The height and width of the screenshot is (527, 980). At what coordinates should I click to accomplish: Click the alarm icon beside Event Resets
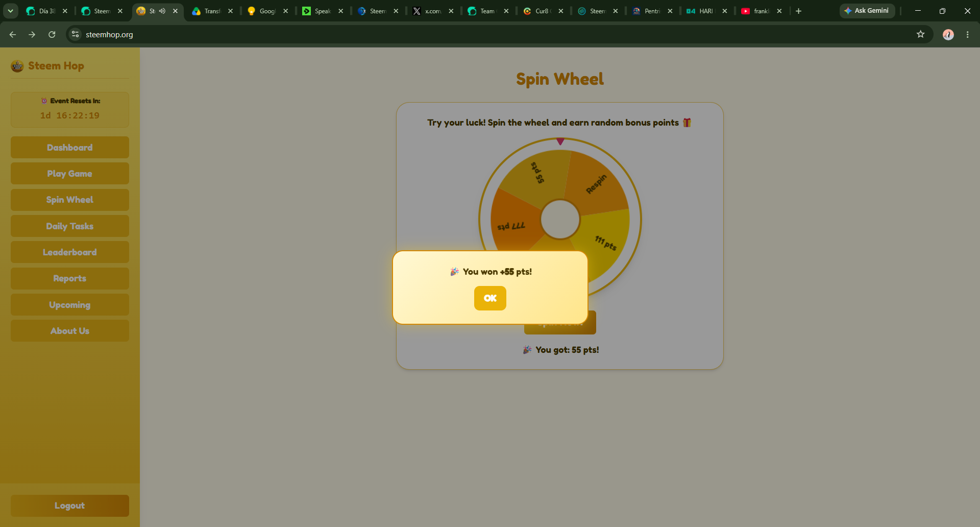click(44, 101)
